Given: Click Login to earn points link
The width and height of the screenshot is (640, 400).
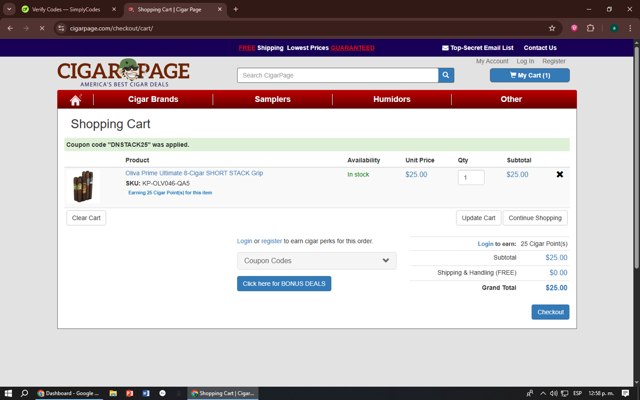Looking at the screenshot, I should (485, 244).
